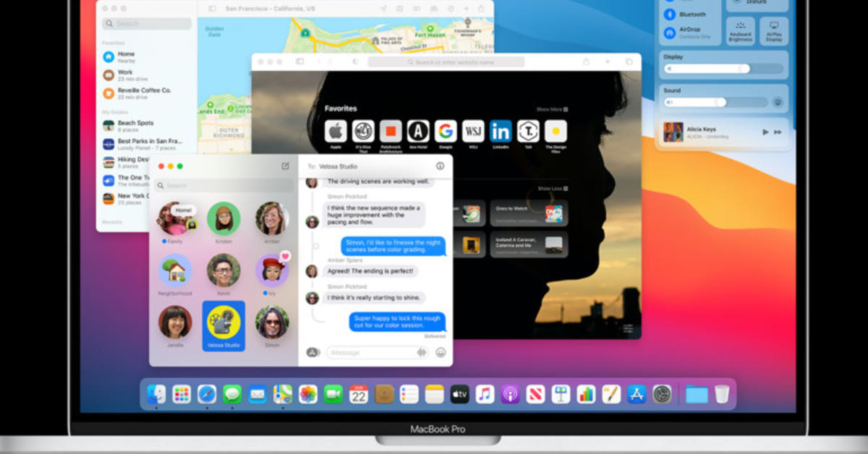868x454 pixels.
Task: Open Reminders in the Dock
Action: tap(409, 394)
